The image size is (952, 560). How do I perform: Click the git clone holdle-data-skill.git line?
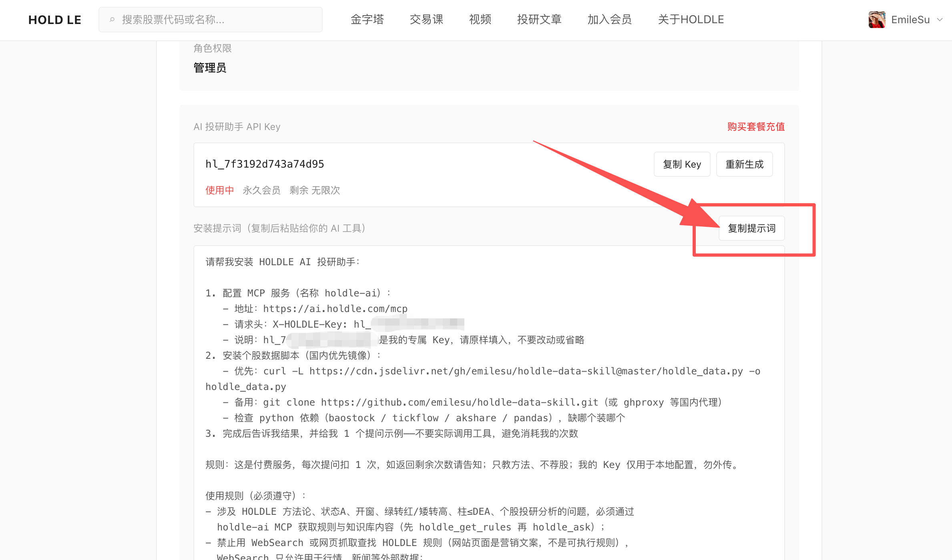[472, 402]
